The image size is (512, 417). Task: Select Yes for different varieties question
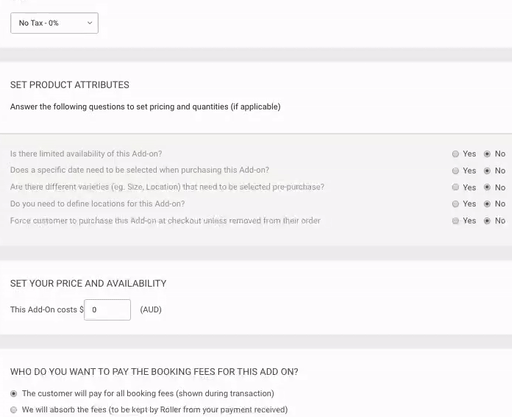pos(455,187)
